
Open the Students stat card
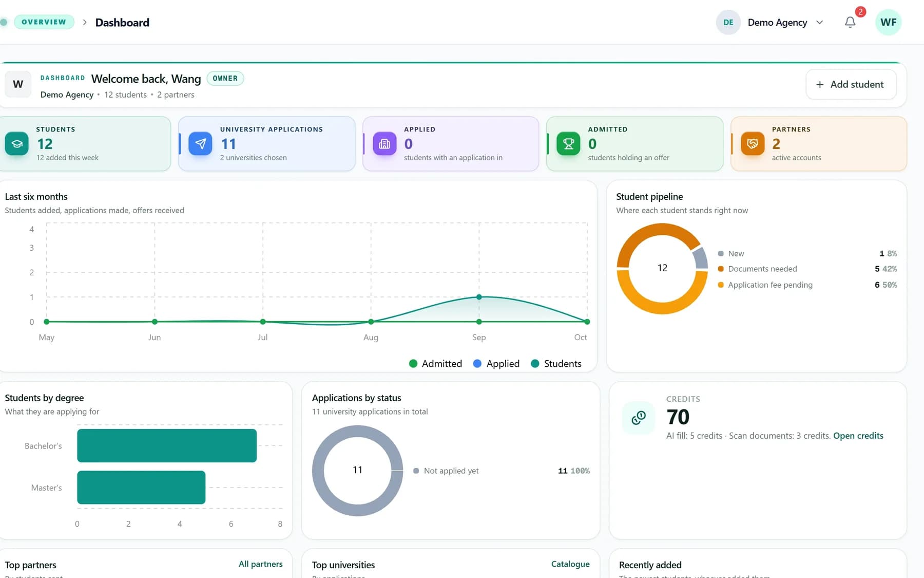[85, 144]
